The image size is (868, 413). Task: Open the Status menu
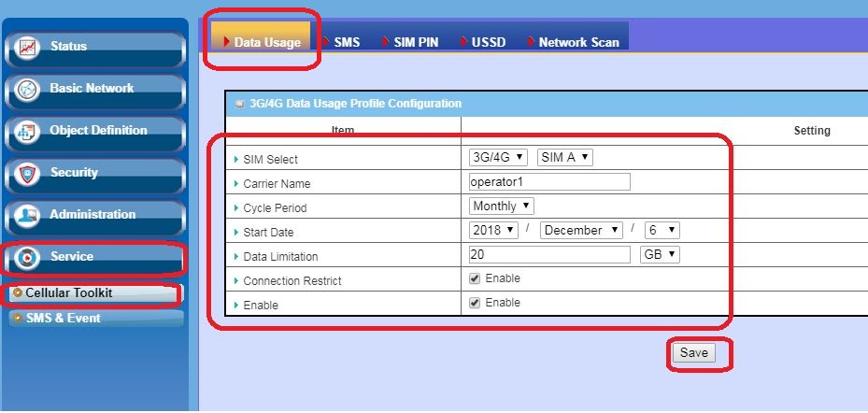(x=94, y=50)
